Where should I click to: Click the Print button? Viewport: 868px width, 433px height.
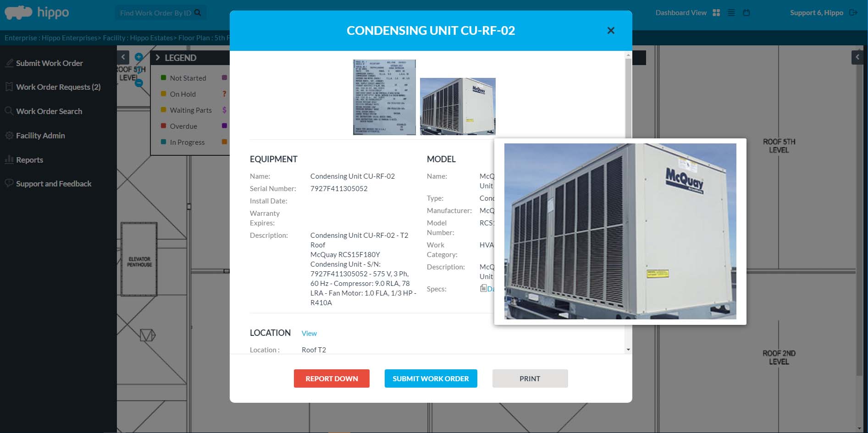530,378
